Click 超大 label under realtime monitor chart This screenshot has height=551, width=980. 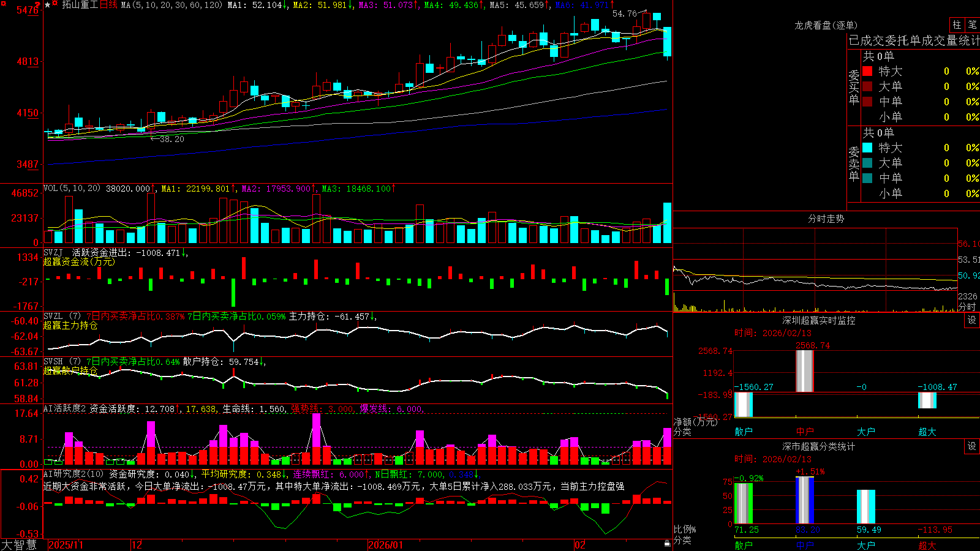pos(927,432)
